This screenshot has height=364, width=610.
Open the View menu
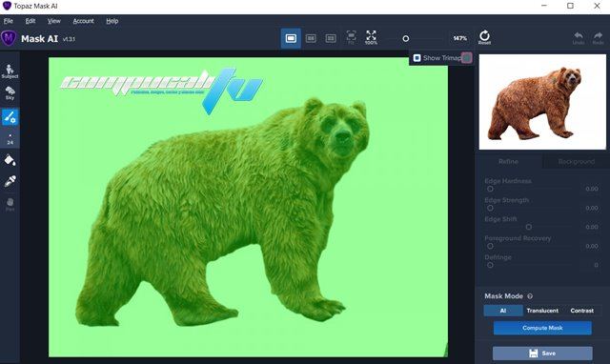click(x=54, y=21)
